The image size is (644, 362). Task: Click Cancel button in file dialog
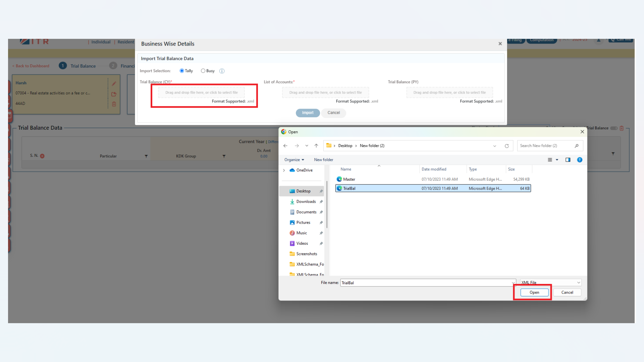tap(567, 293)
